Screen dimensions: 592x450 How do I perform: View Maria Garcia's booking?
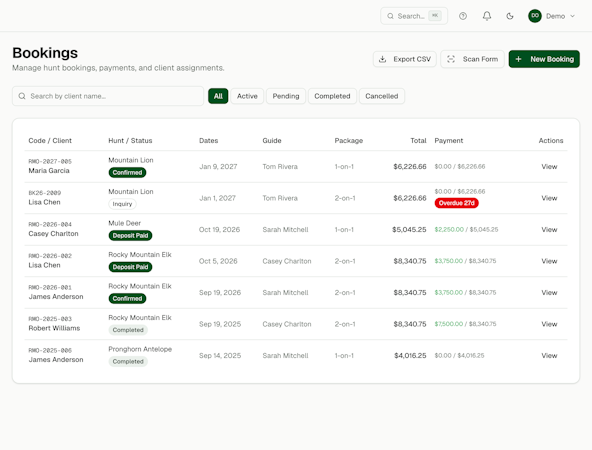pyautogui.click(x=549, y=166)
